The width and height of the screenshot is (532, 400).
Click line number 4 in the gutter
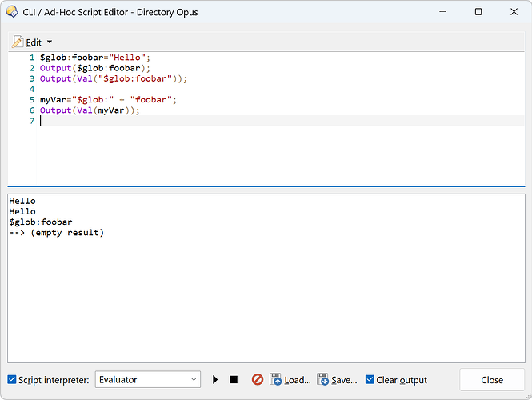[x=32, y=89]
